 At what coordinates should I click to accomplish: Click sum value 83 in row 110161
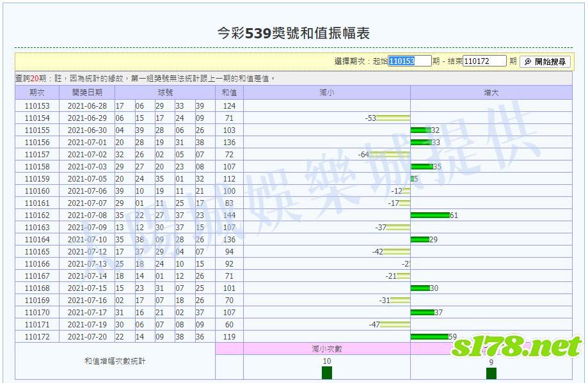[x=229, y=203]
